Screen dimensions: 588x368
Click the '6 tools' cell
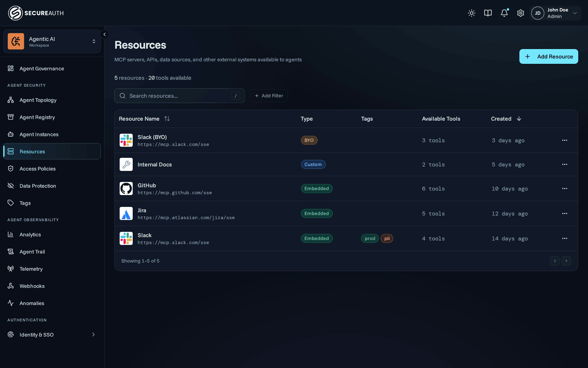433,188
